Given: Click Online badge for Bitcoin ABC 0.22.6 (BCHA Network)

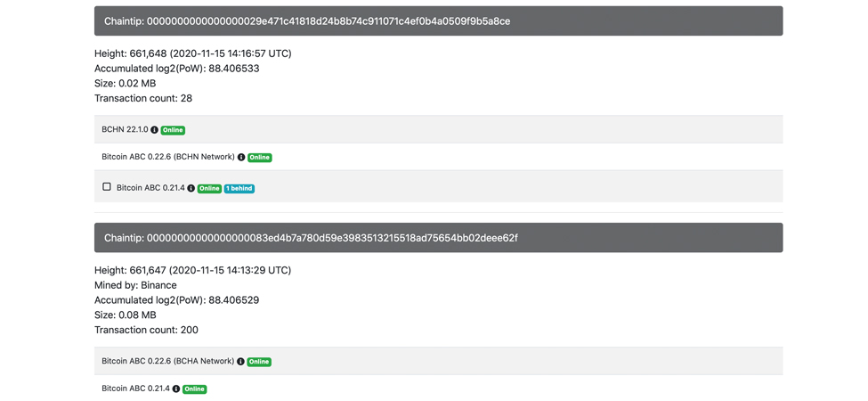Looking at the screenshot, I should (x=259, y=362).
